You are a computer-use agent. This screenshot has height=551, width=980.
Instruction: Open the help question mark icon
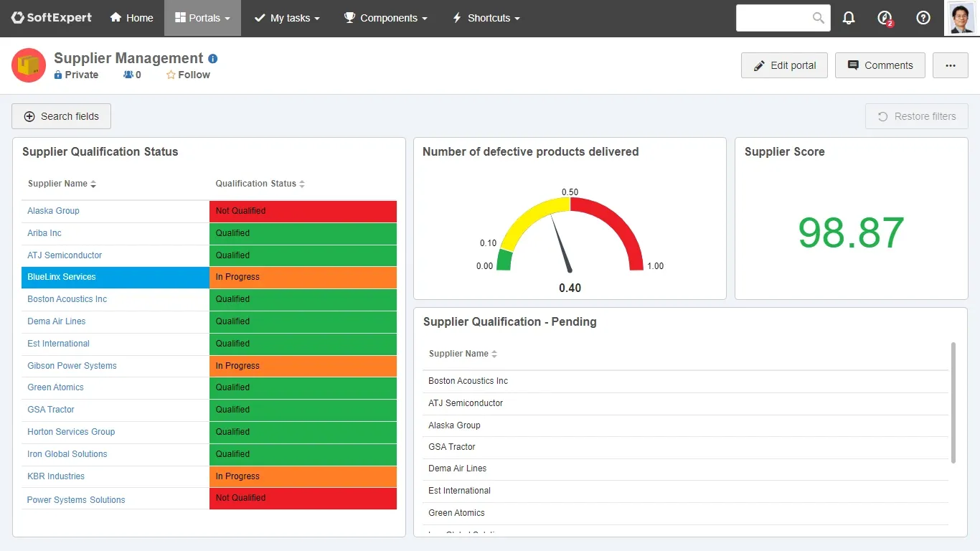[923, 18]
